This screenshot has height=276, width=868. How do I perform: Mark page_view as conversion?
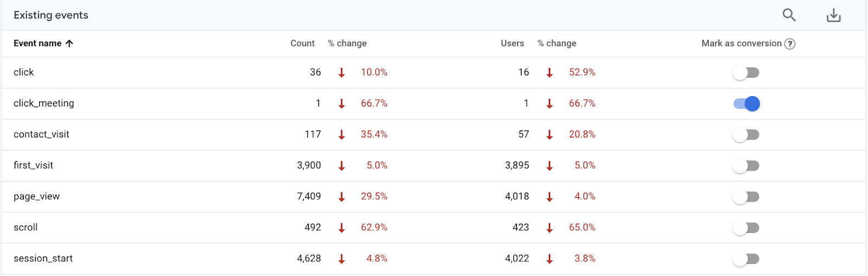click(746, 197)
